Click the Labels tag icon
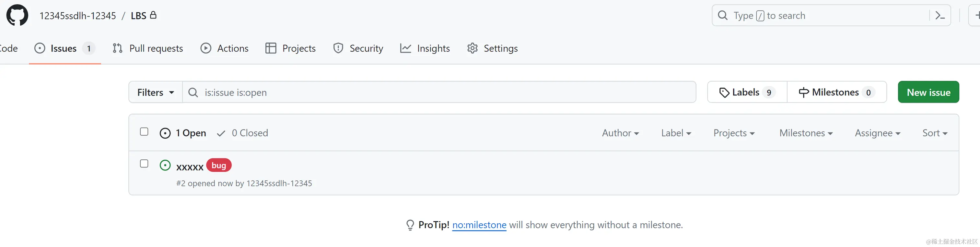Screen dimensions: 980x247 point(724,93)
